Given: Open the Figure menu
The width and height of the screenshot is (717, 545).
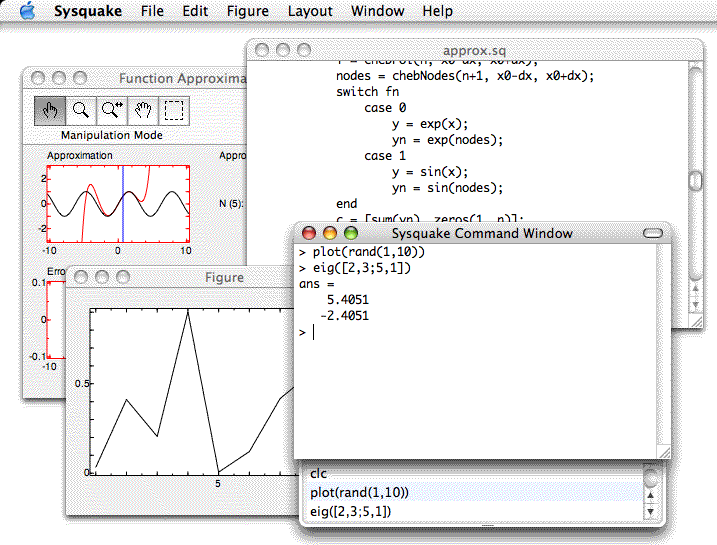Looking at the screenshot, I should pos(248,11).
